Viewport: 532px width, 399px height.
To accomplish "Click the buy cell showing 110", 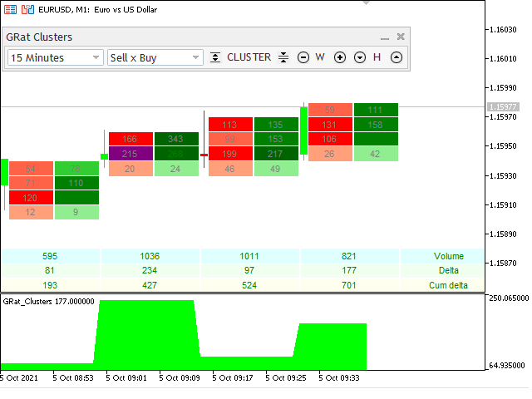I will point(76,183).
